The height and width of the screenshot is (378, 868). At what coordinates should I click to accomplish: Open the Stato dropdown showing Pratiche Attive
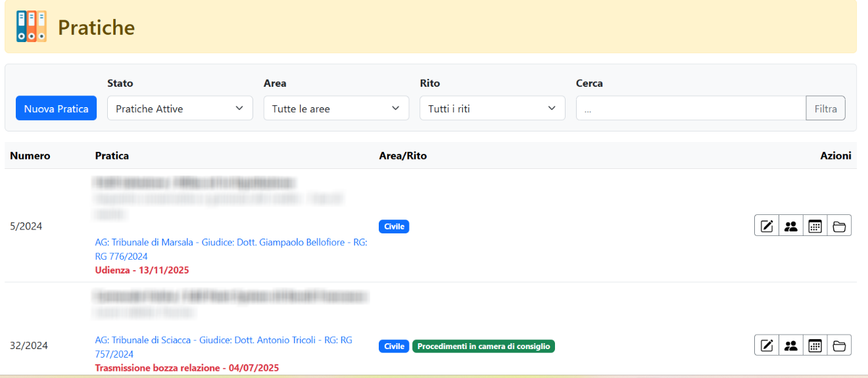180,108
